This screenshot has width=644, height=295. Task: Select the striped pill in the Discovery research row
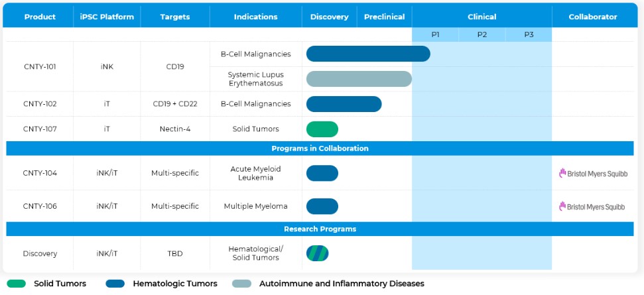[x=318, y=253]
